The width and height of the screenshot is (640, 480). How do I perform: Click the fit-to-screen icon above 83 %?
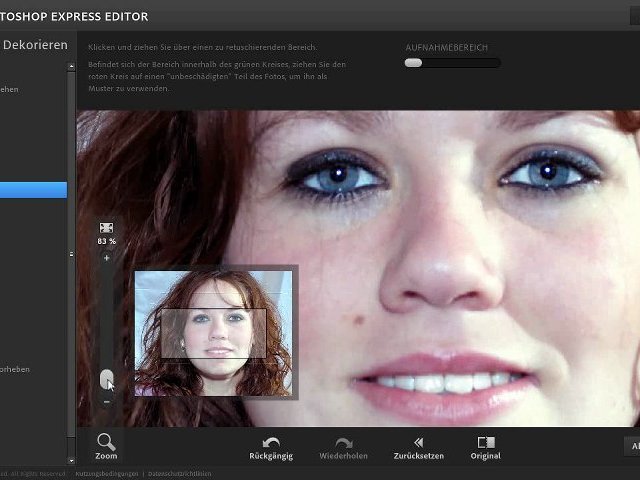click(x=106, y=228)
